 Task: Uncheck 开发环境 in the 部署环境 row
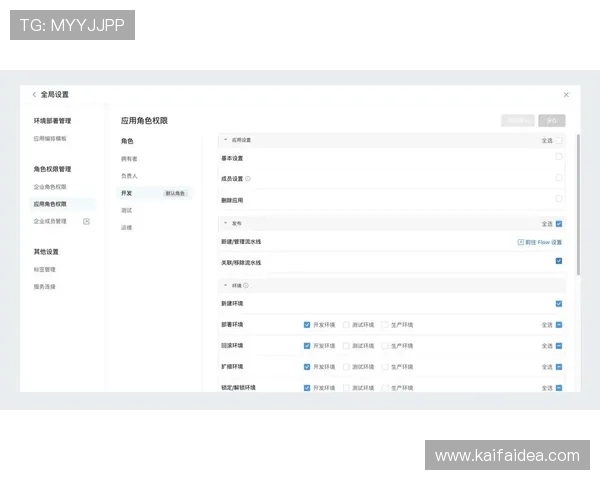click(x=307, y=325)
